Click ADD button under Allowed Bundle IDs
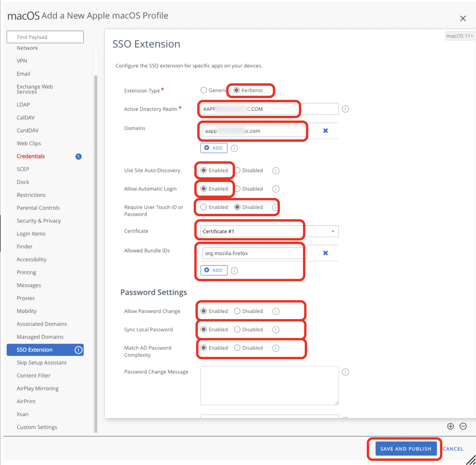 pos(214,270)
